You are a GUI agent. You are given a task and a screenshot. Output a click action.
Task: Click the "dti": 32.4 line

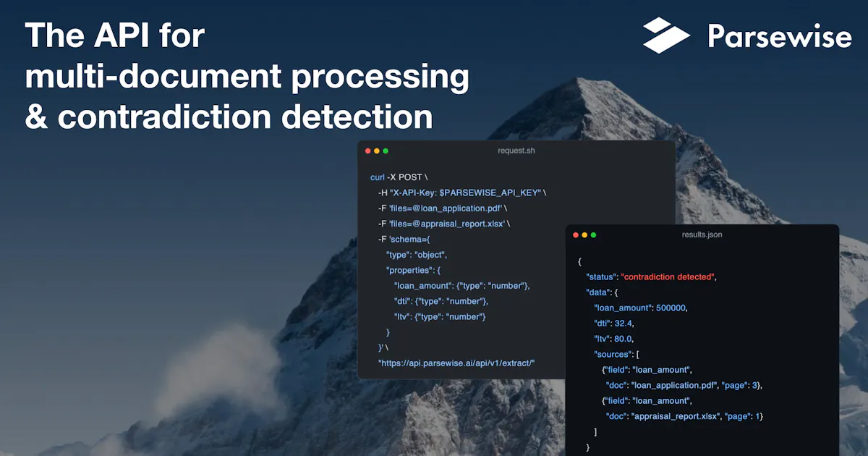(614, 324)
